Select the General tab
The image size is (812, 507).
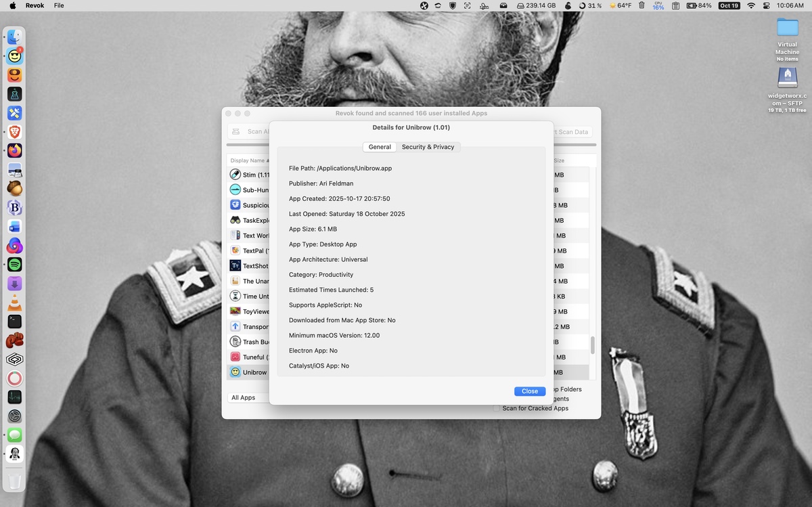(380, 147)
